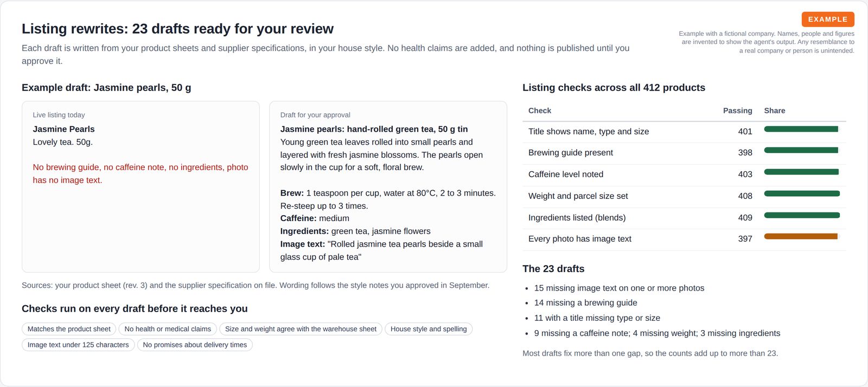Click the 'Weight and parcel size set' row
Image resolution: width=868 pixels, height=387 pixels.
click(x=684, y=197)
